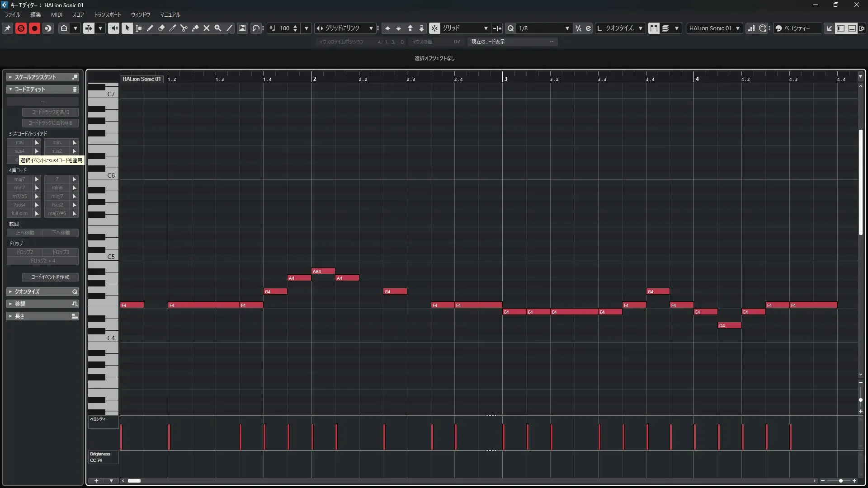Toggle Snap on/off button

pyautogui.click(x=434, y=28)
